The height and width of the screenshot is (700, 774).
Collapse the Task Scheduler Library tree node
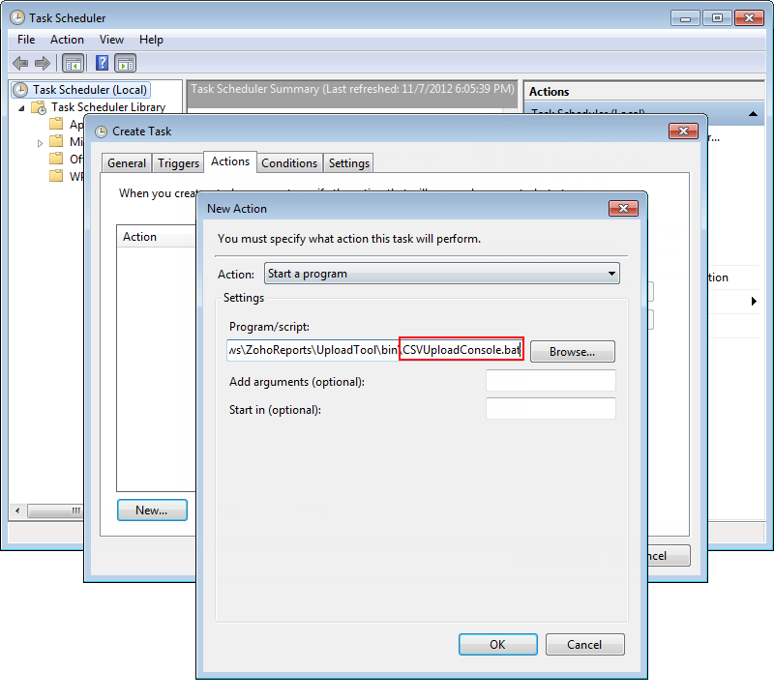[21, 108]
